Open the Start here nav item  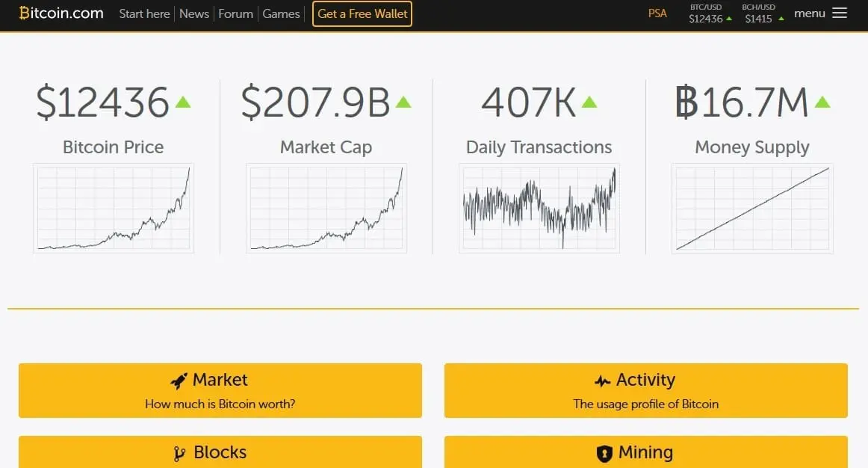click(144, 14)
